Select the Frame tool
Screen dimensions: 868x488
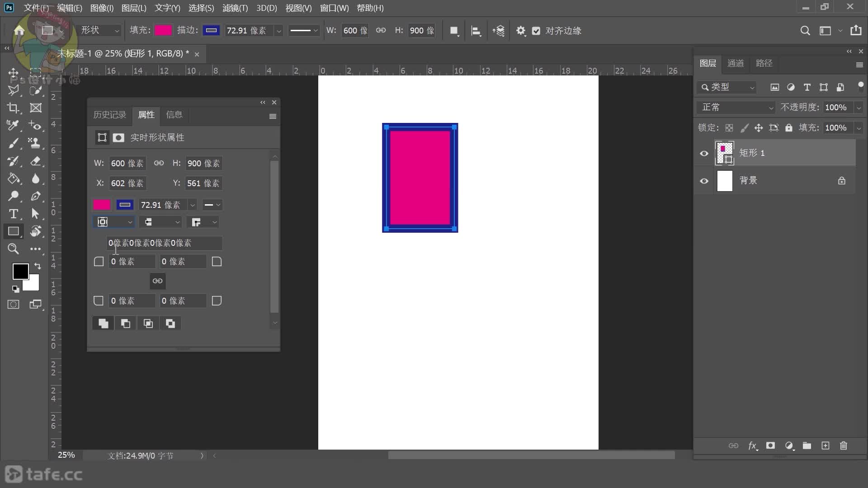(x=36, y=108)
